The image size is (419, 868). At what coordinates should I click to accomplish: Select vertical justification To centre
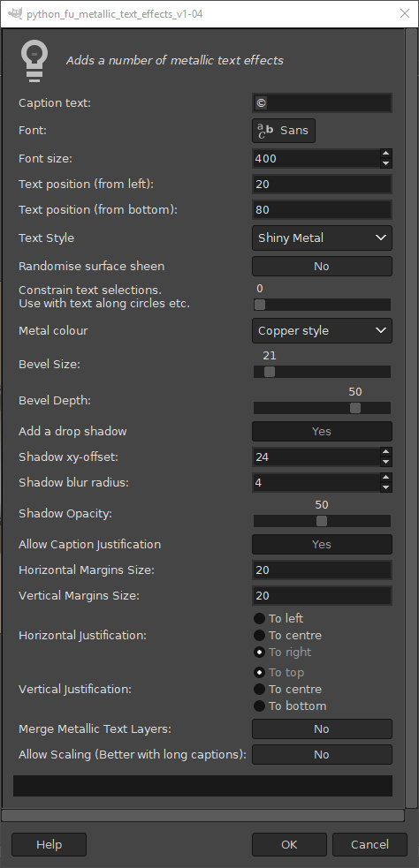click(x=287, y=690)
